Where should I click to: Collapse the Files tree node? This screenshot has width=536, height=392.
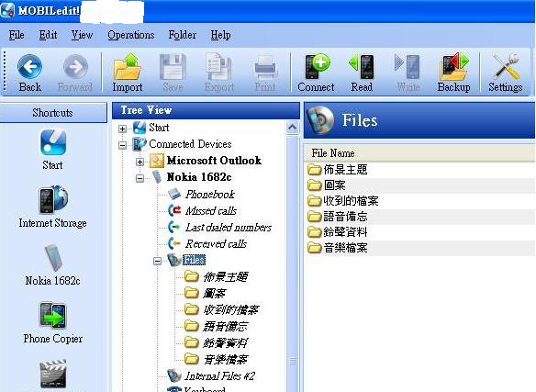tap(157, 262)
